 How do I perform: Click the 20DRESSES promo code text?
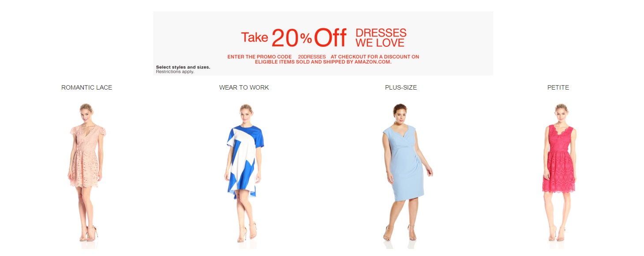tap(312, 57)
